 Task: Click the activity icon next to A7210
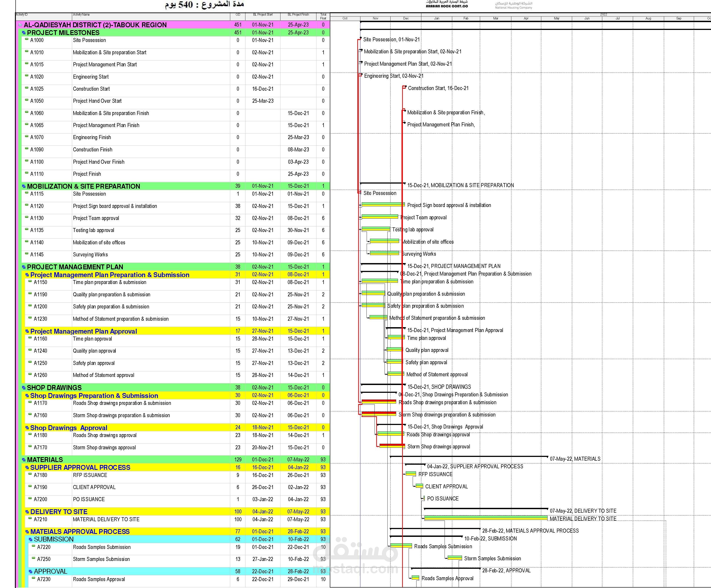30,519
